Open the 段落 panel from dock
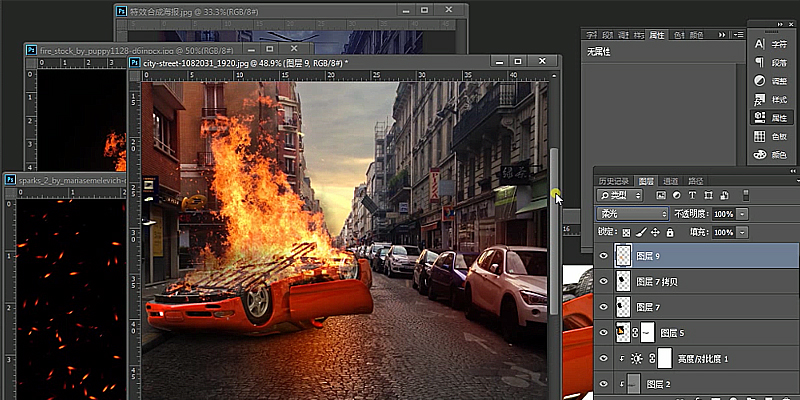This screenshot has height=400, width=800. pos(771,63)
